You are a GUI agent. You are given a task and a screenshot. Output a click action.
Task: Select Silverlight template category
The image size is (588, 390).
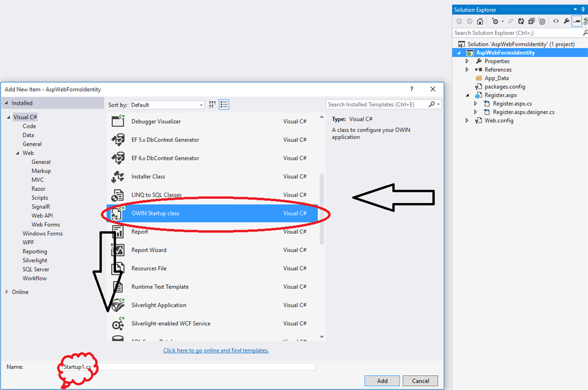35,261
